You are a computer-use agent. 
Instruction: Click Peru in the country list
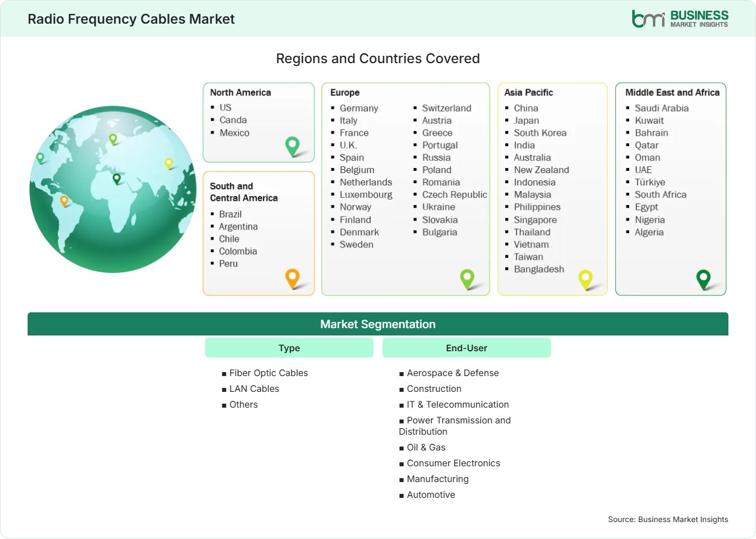[228, 264]
